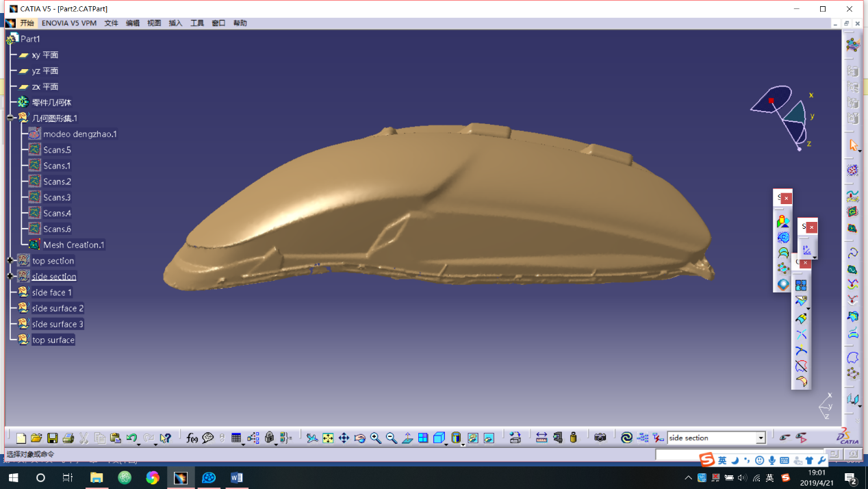This screenshot has height=489, width=868.
Task: Click the Capture camera icon
Action: (600, 438)
